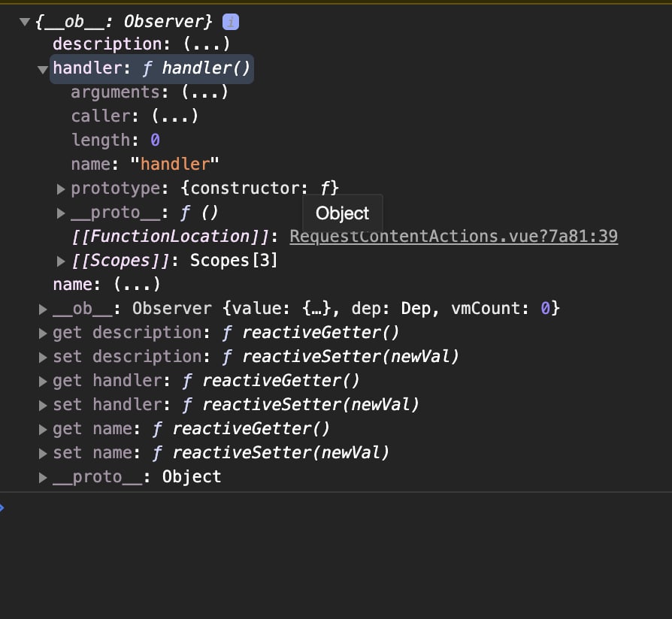
Task: Expand the __ob__: Observer {value...} node
Action: [x=43, y=309]
